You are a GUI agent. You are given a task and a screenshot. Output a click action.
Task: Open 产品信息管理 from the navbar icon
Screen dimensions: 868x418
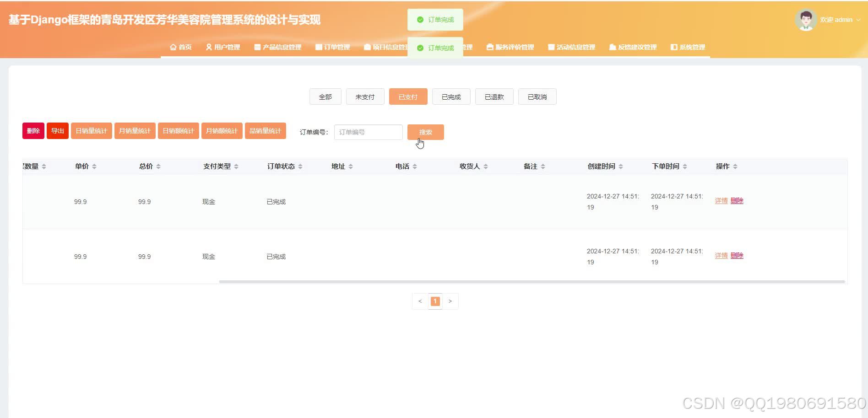(257, 47)
